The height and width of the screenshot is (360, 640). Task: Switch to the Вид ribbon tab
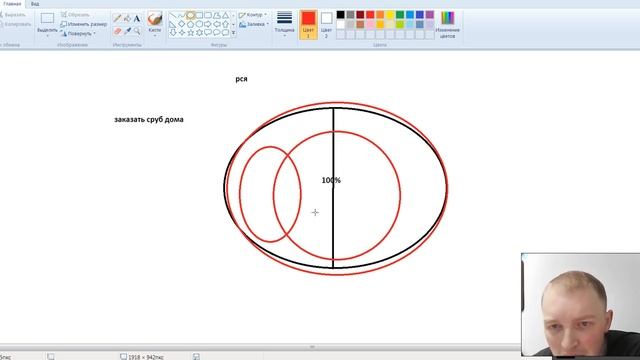[x=35, y=4]
